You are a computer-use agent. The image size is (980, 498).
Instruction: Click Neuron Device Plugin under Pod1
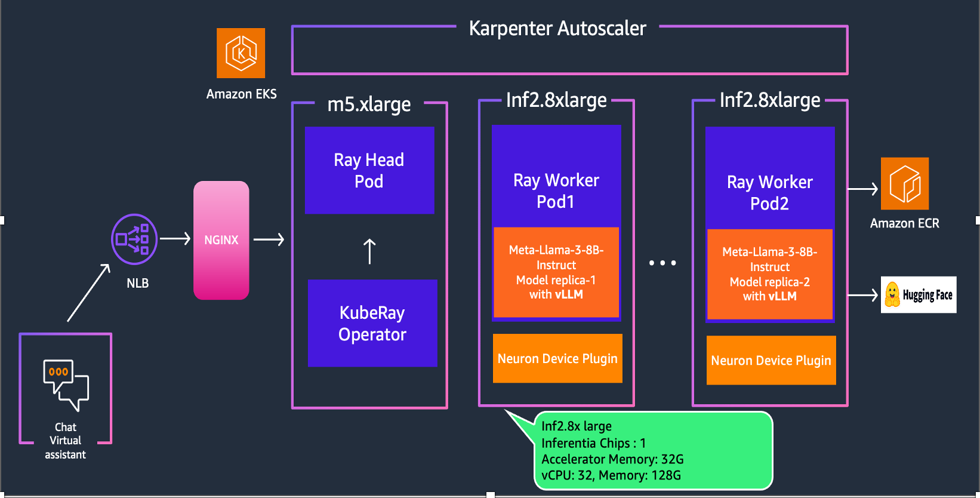[557, 358]
